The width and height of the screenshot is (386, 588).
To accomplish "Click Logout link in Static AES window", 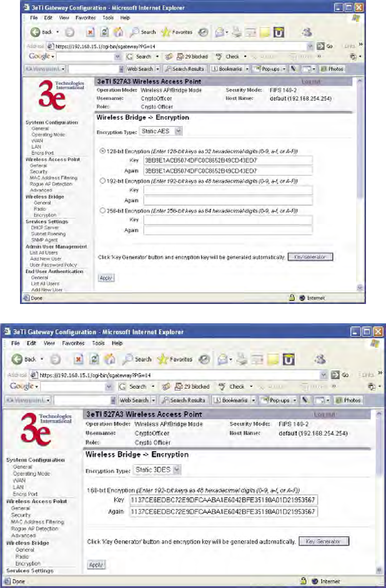I will [x=311, y=81].
